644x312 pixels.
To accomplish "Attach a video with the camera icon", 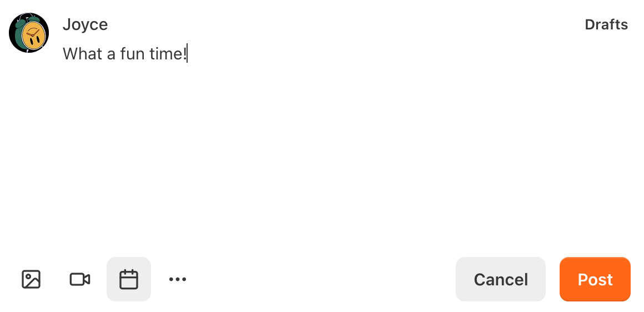I will tap(80, 279).
